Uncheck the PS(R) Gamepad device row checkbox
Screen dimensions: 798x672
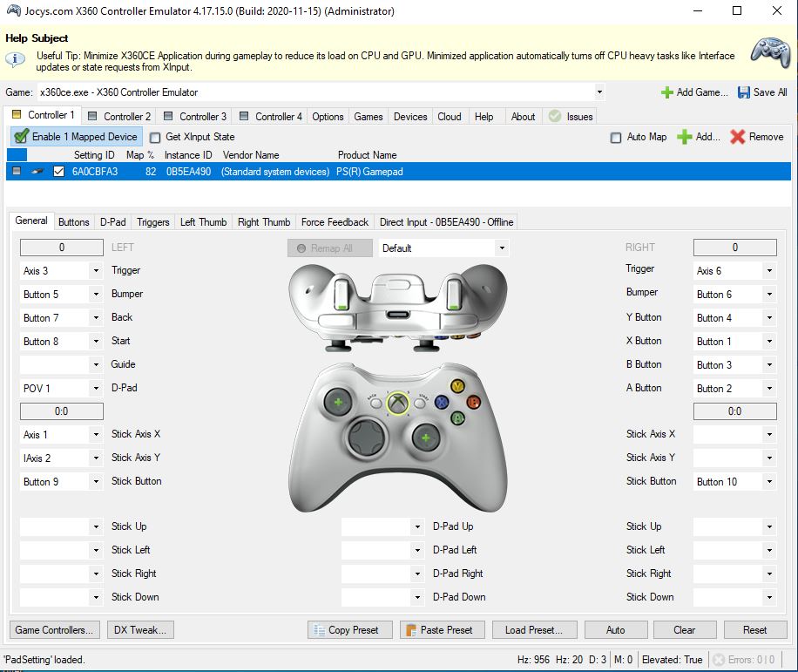point(59,172)
